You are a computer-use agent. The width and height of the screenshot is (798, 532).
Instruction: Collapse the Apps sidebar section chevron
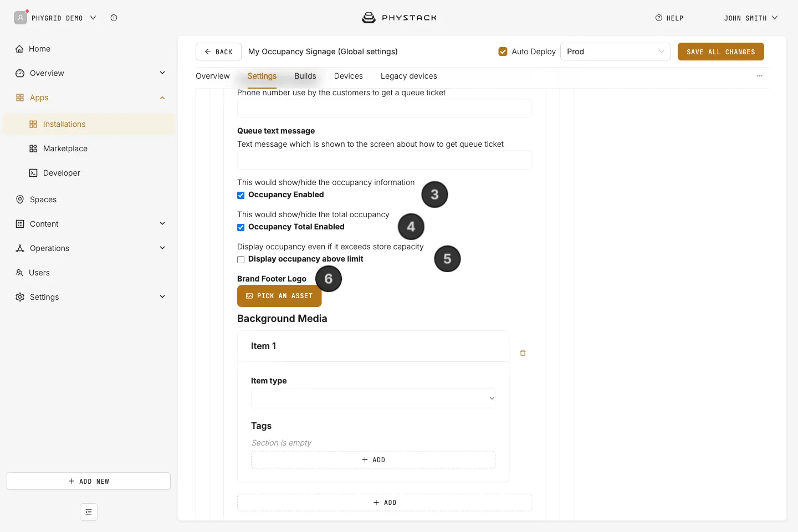point(162,98)
